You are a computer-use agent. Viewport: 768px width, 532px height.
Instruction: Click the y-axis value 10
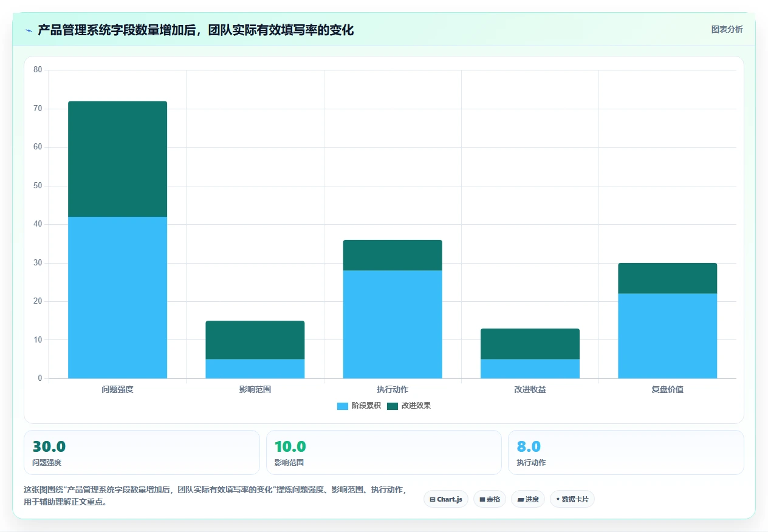pos(38,340)
